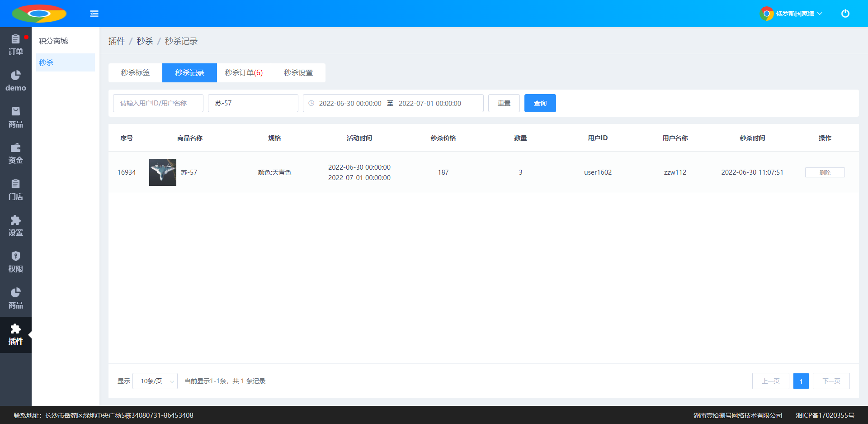The image size is (868, 424).
Task: Click the product name input containing 苏-57
Action: click(x=253, y=103)
